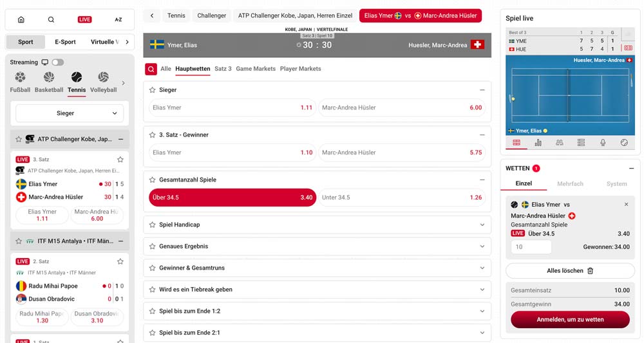Click the Tennis breadcrumb
644x343 pixels.
click(176, 15)
